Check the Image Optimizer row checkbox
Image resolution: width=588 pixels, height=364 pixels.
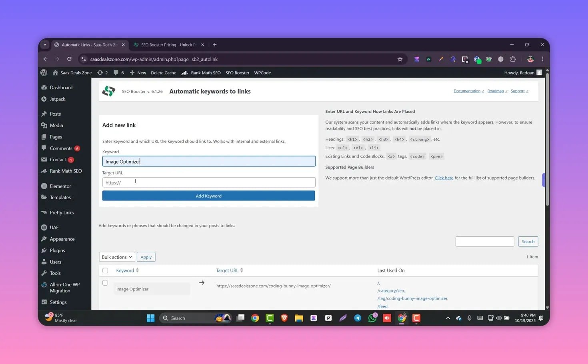105,283
